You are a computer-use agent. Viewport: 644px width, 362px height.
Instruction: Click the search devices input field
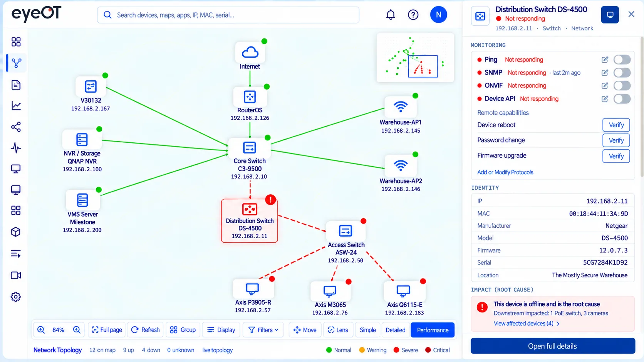[228, 15]
